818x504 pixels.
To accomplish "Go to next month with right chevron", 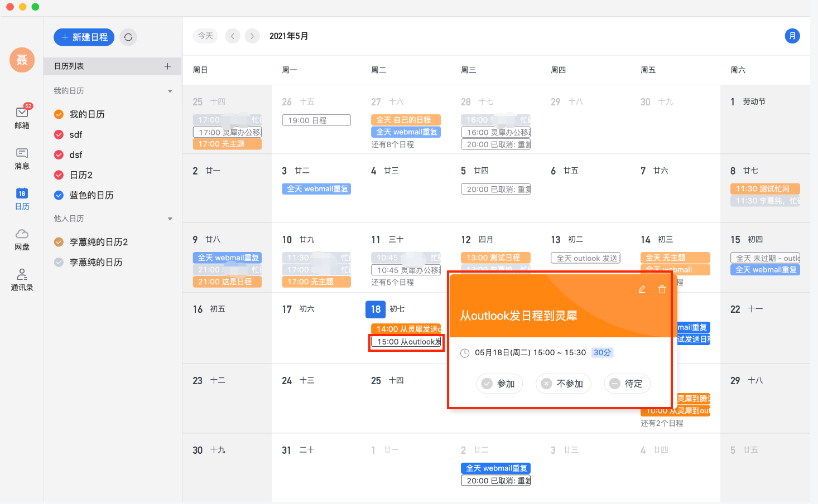I will click(x=252, y=36).
